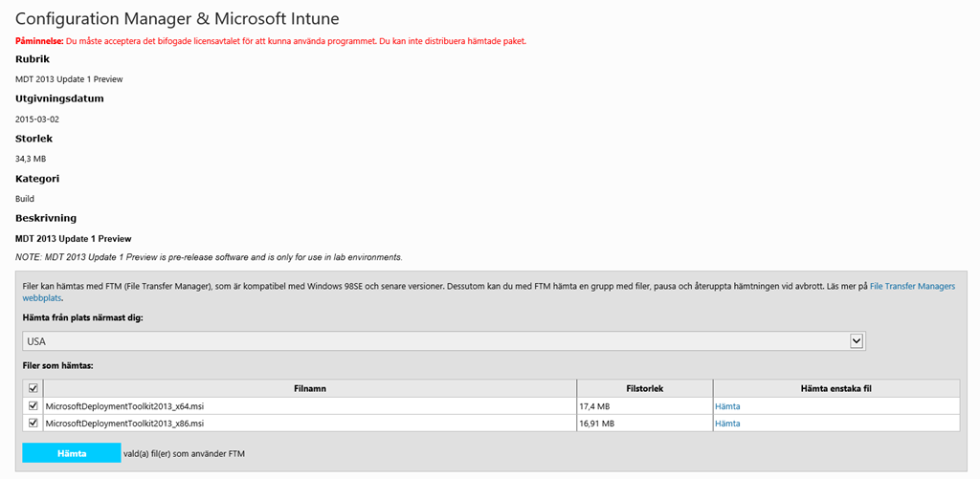The width and height of the screenshot is (980, 479).
Task: Click the italic NOTE pre-release warning text
Action: (209, 257)
